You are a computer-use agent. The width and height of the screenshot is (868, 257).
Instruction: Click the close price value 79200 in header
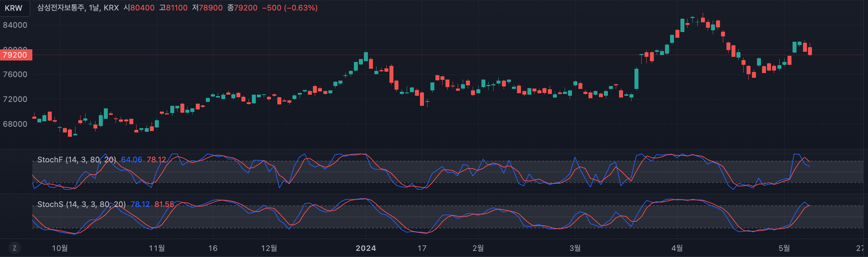tap(246, 8)
